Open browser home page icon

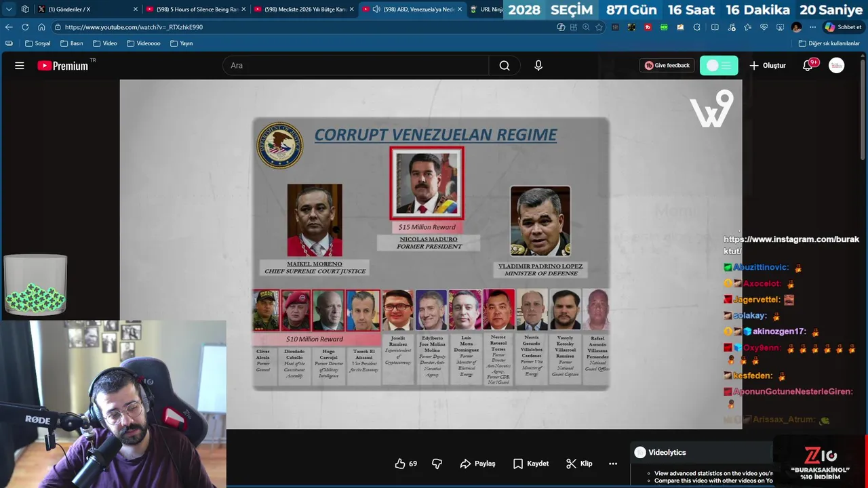point(41,27)
